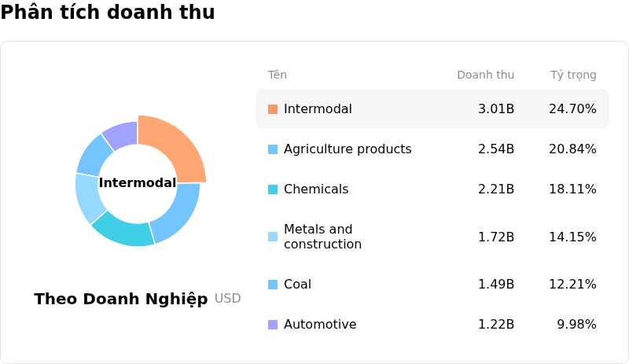Click the Automotive row name

[x=320, y=324]
